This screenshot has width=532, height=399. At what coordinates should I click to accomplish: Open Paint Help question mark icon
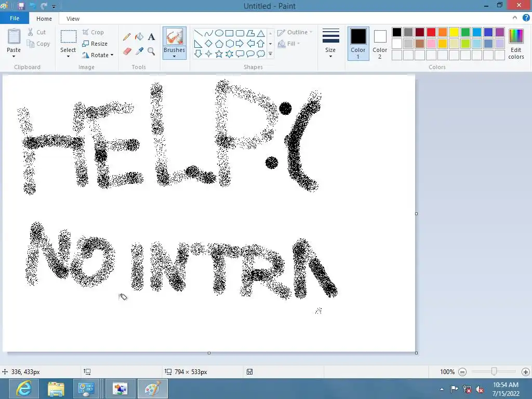coord(526,18)
